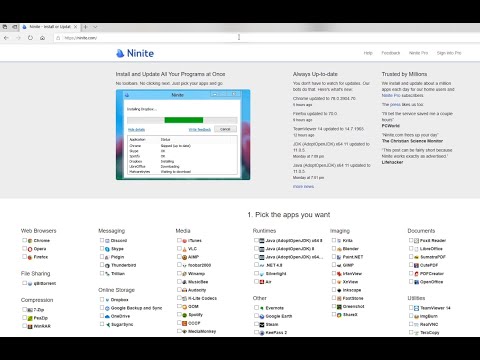
Task: Click the Air runtime icon
Action: tap(262, 282)
